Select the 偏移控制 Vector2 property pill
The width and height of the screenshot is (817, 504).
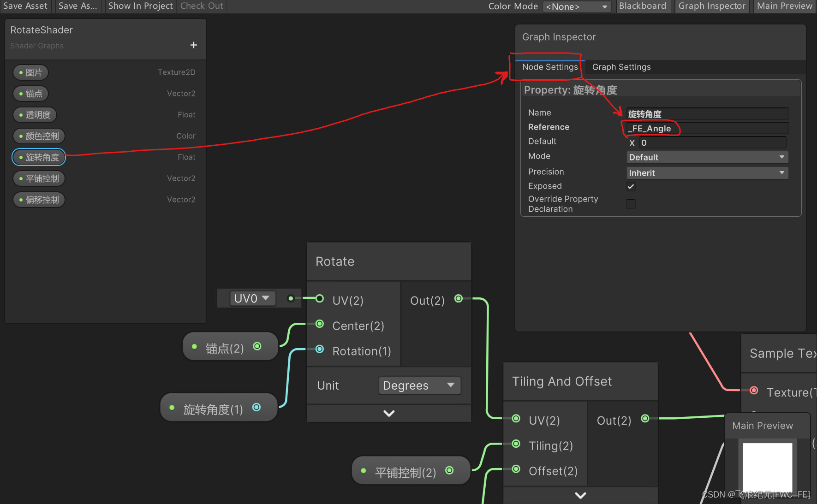39,200
